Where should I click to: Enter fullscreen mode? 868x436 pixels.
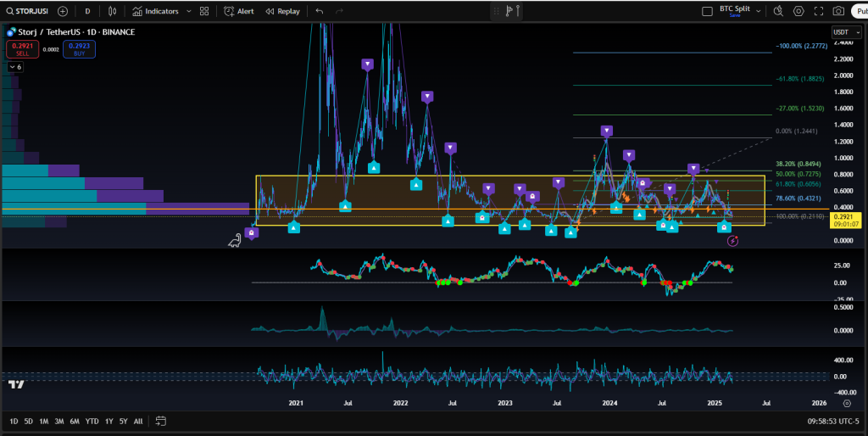[x=819, y=11]
